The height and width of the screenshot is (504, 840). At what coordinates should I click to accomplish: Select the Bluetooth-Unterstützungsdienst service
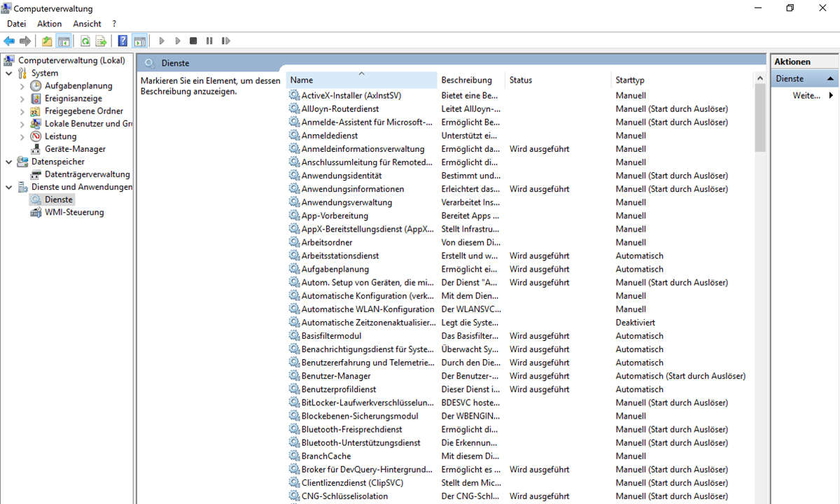pyautogui.click(x=360, y=442)
